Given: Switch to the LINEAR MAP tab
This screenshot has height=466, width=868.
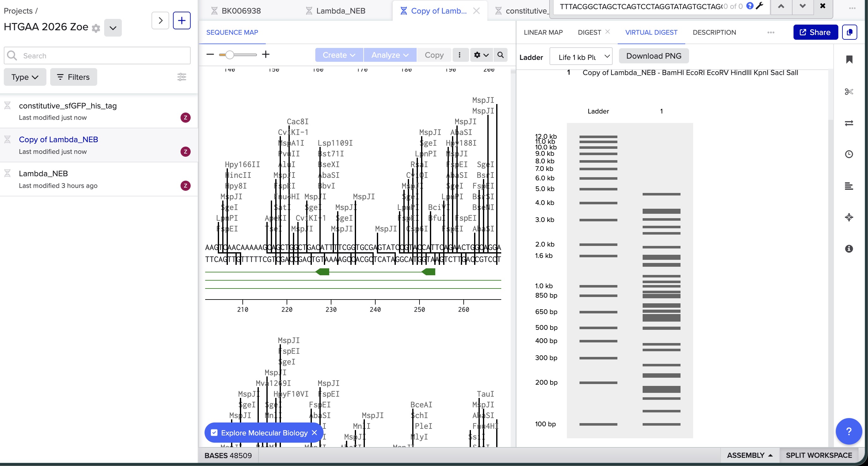Looking at the screenshot, I should (x=543, y=32).
